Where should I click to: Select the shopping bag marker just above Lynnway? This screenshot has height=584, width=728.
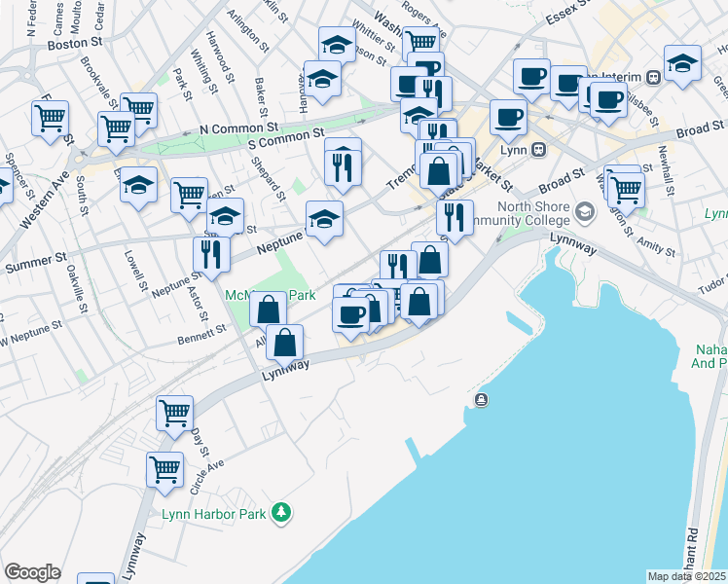[x=284, y=343]
